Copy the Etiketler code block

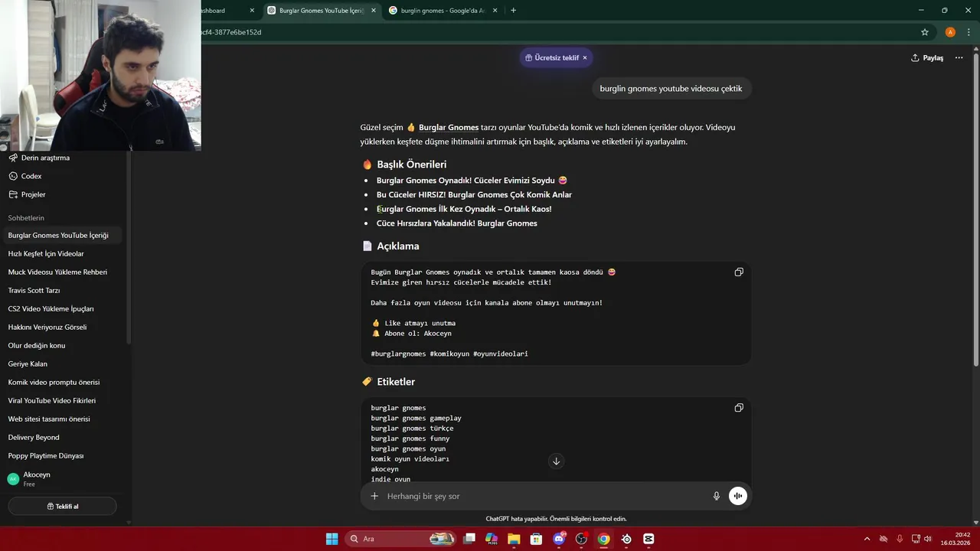pyautogui.click(x=739, y=408)
